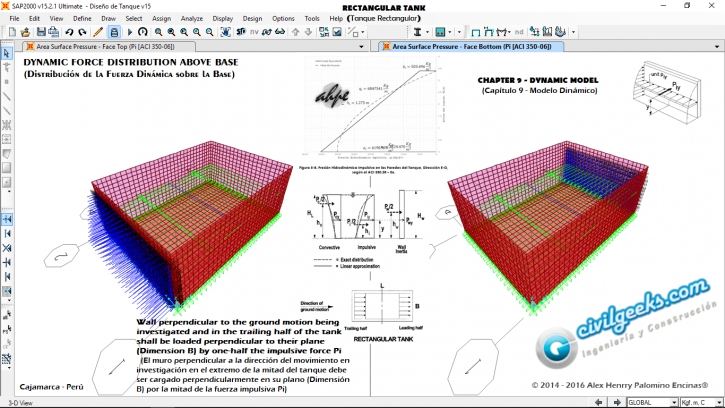This screenshot has height=408, width=725.
Task: Undo the last action
Action: pyautogui.click(x=69, y=32)
